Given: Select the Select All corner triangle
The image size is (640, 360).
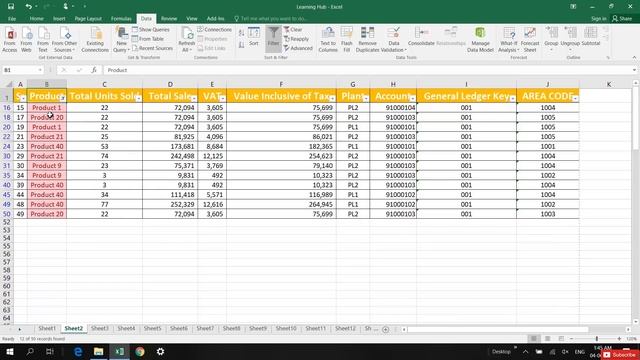Looking at the screenshot, I should coord(8,84).
